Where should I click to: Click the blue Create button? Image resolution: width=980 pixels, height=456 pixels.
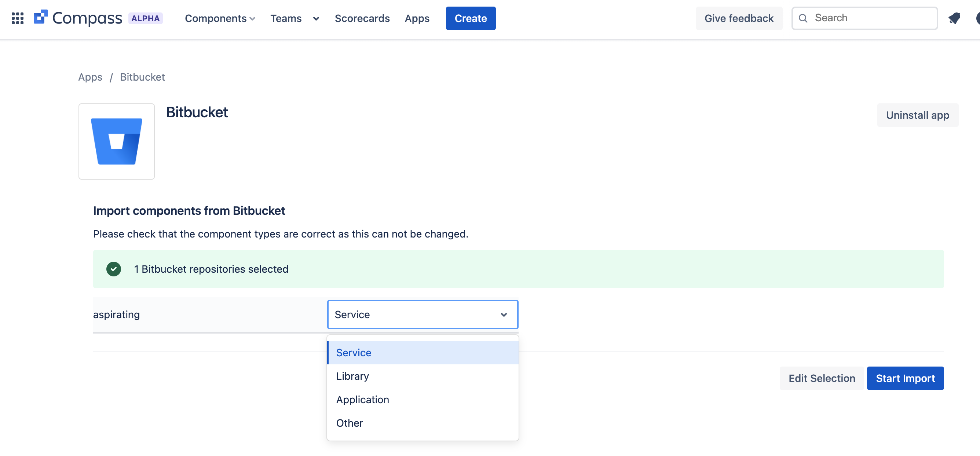pyautogui.click(x=471, y=18)
